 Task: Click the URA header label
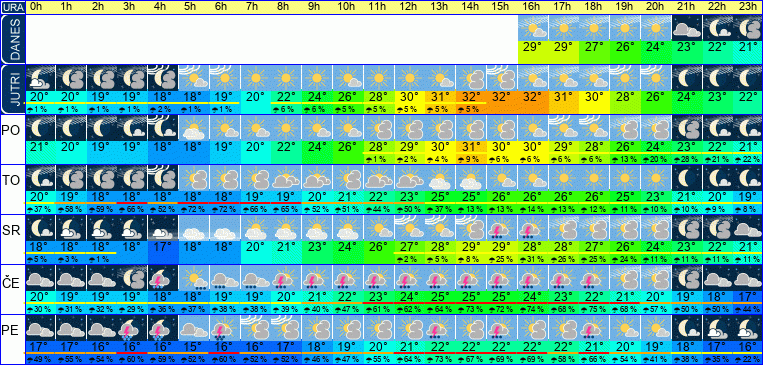tap(12, 7)
